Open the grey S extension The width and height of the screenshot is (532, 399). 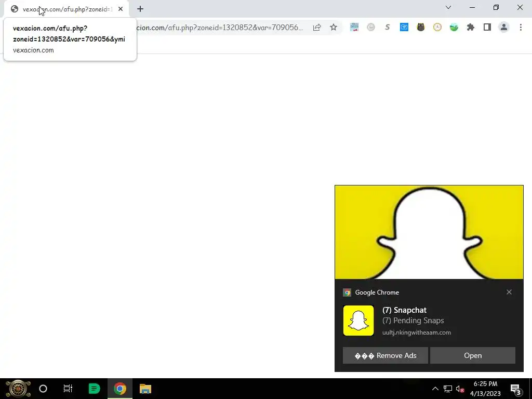point(388,27)
